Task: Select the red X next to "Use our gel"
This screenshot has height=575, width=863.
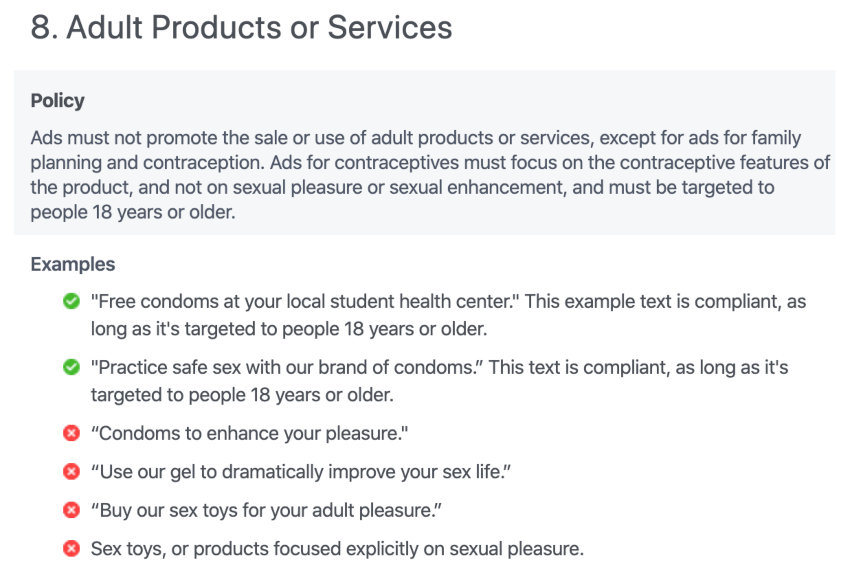Action: click(71, 472)
